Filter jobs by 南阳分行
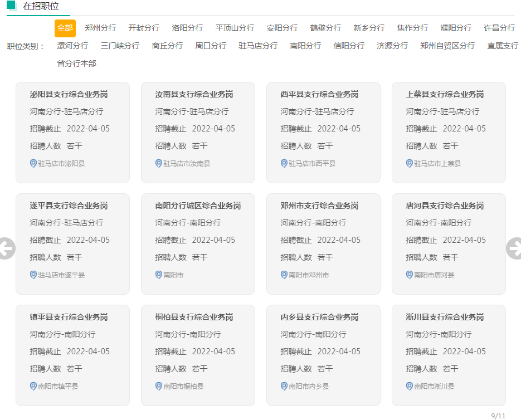 [x=306, y=46]
